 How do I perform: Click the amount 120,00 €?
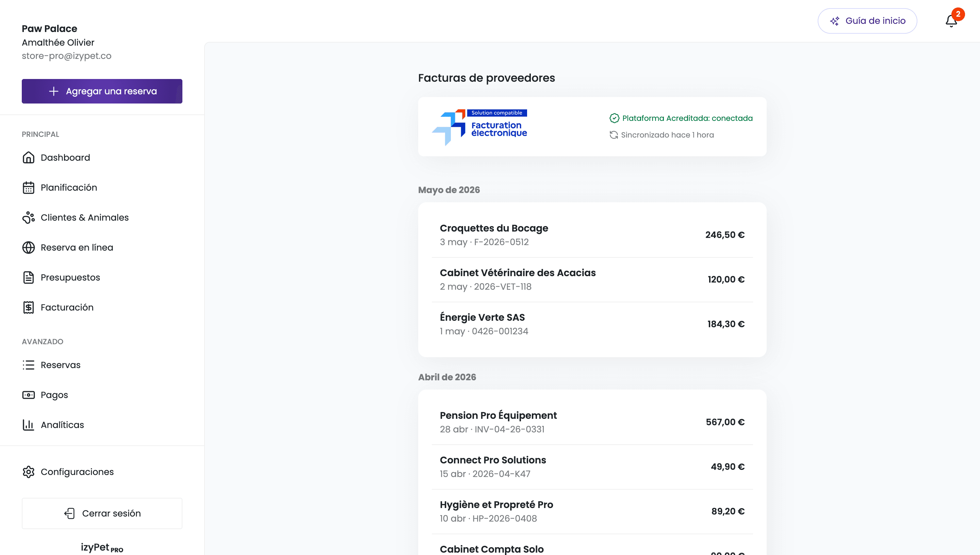(x=726, y=280)
